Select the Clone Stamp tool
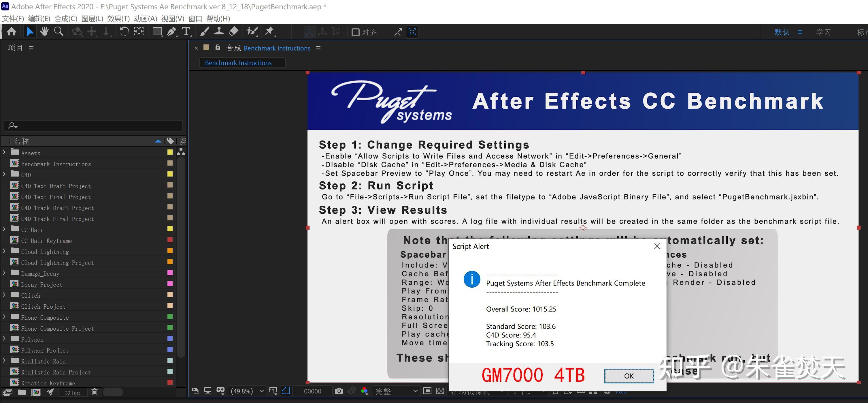Viewport: 868px width, 403px height. [219, 32]
